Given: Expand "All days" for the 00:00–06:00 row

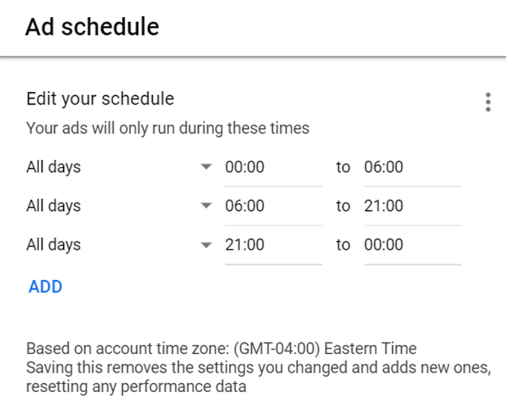Looking at the screenshot, I should [x=54, y=167].
